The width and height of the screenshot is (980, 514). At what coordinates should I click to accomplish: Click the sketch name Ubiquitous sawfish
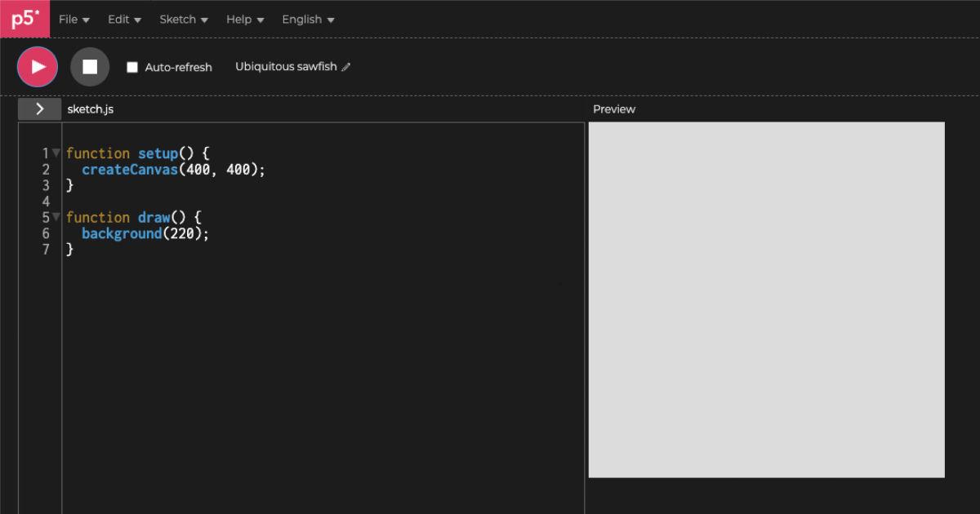[286, 67]
